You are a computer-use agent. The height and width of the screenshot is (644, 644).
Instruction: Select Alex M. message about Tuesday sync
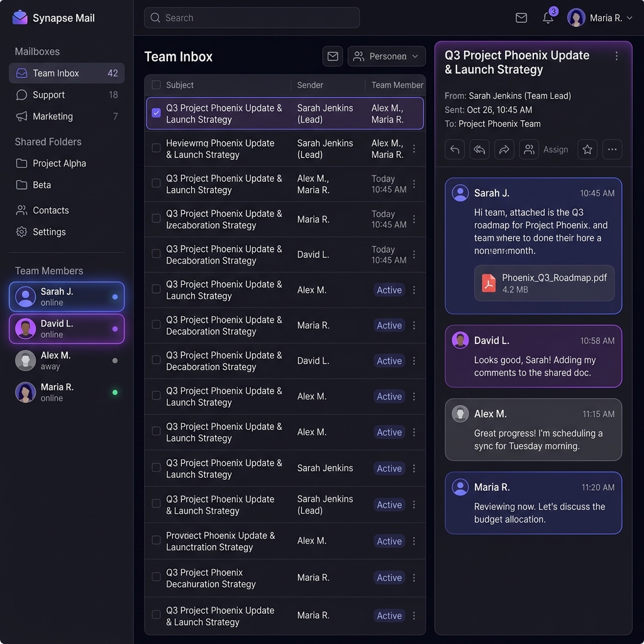[x=533, y=430]
